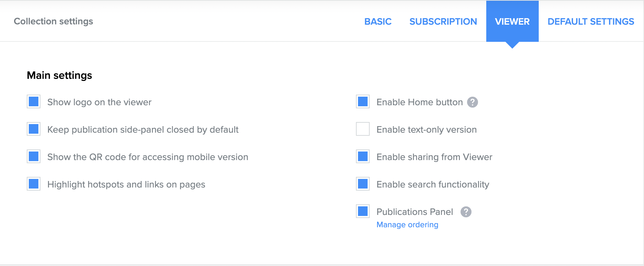Turn off Enable search functionality
This screenshot has height=266, width=644.
[362, 184]
